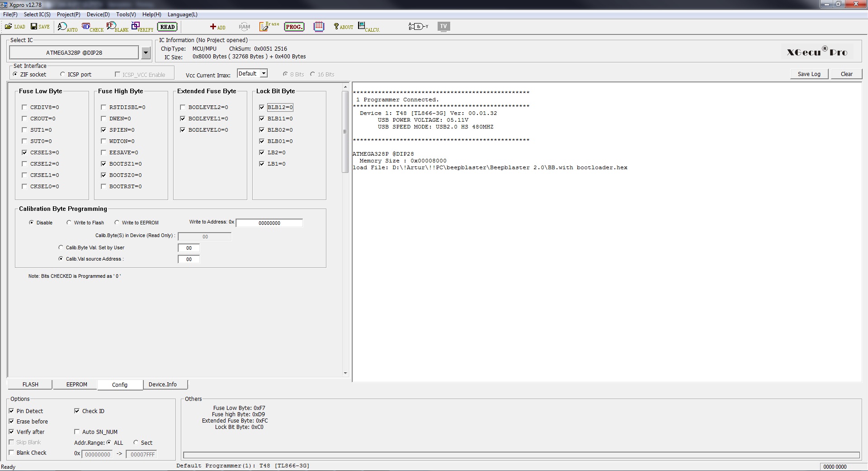The height and width of the screenshot is (471, 868).
Task: Toggle the EESAVE=0 fuse checkbox
Action: pos(104,152)
